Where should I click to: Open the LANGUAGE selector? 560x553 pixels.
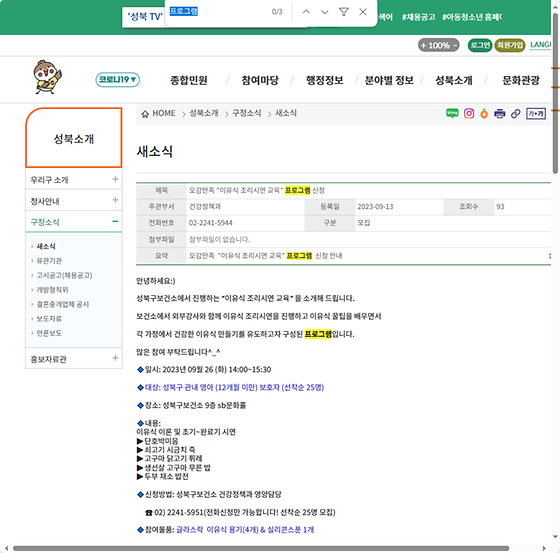point(540,45)
